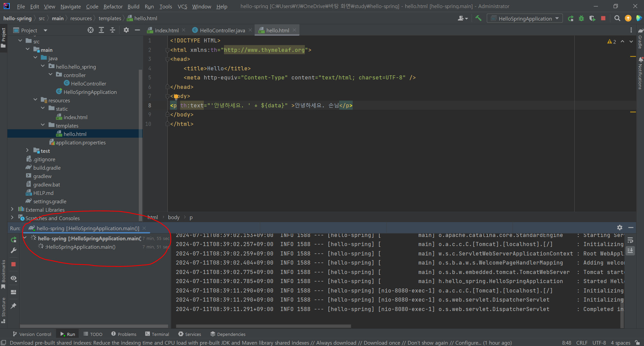
Task: Collapse the src folder
Action: click(x=20, y=41)
